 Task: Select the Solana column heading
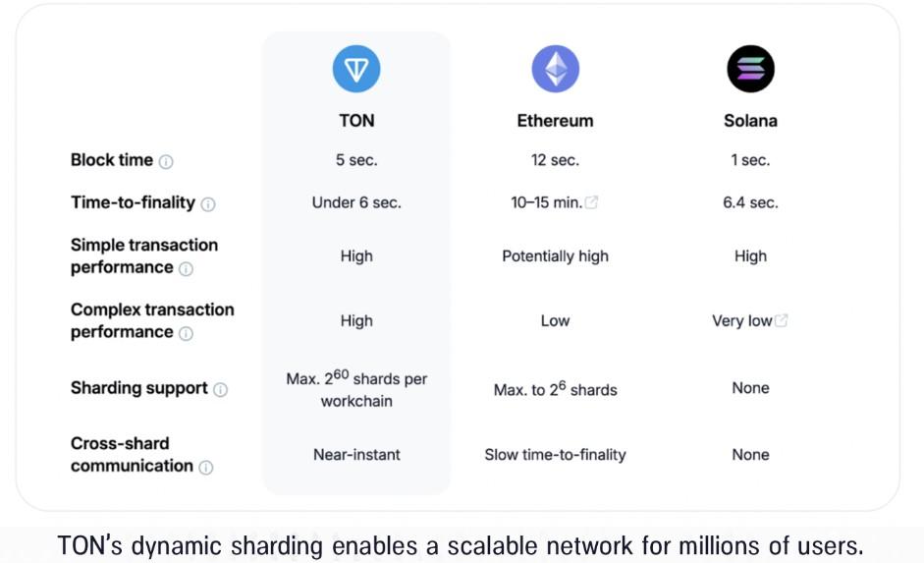[x=750, y=121]
